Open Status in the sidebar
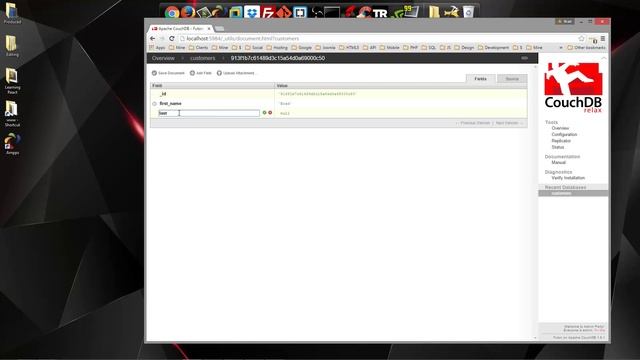Image resolution: width=640 pixels, height=360 pixels. tap(558, 147)
